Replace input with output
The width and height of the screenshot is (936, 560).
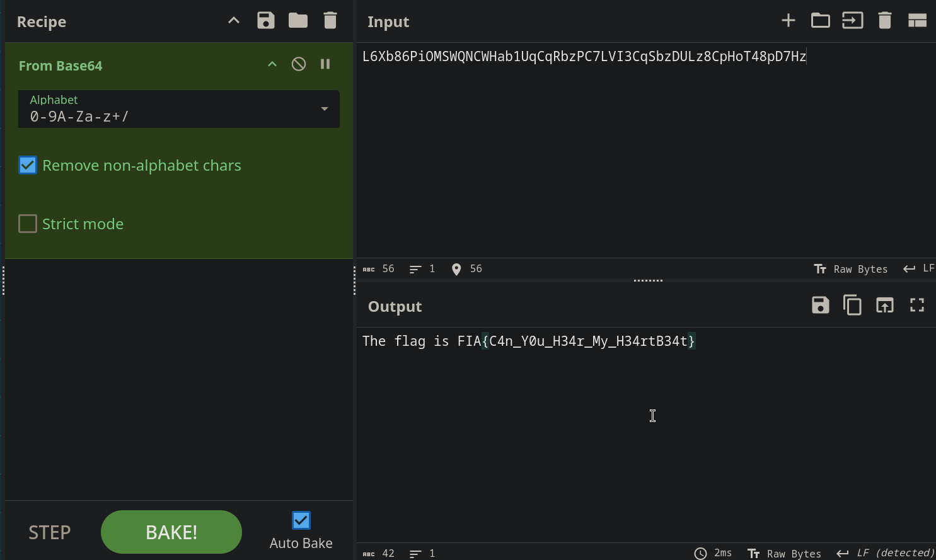click(884, 306)
